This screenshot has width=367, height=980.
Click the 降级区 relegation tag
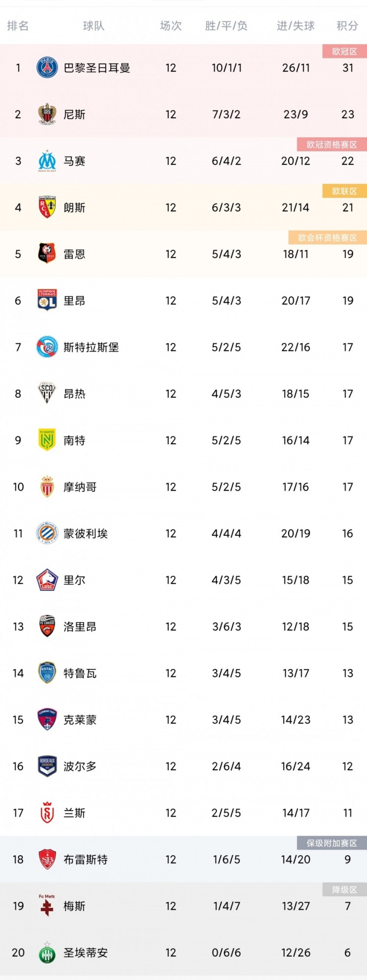344,889
